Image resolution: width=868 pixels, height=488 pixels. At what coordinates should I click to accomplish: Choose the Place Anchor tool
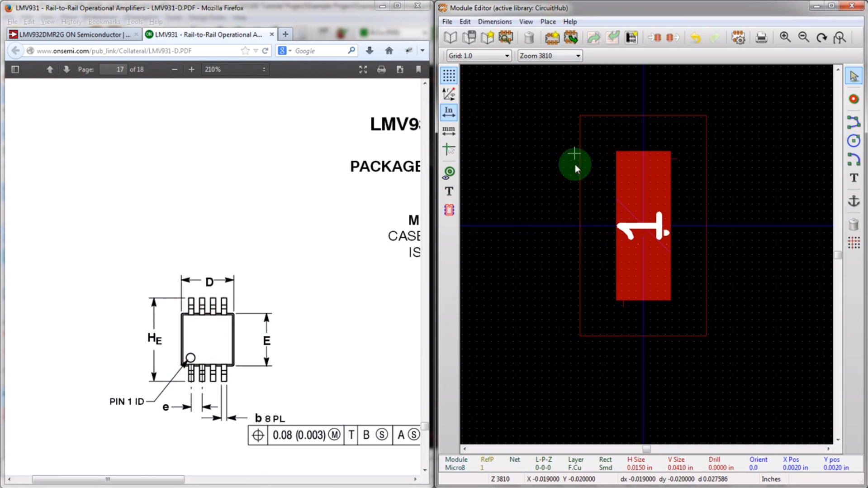point(854,201)
